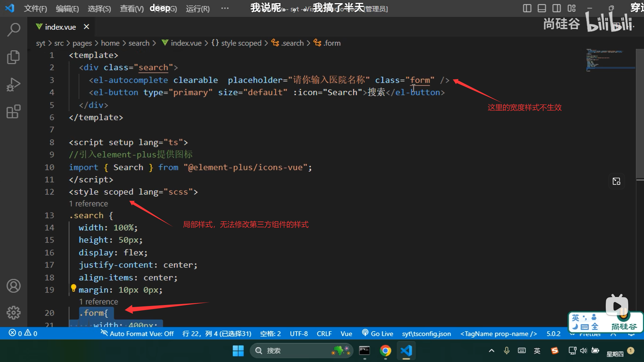The width and height of the screenshot is (644, 362).
Task: Click the errors and warnings count in status bar
Action: [x=23, y=333]
